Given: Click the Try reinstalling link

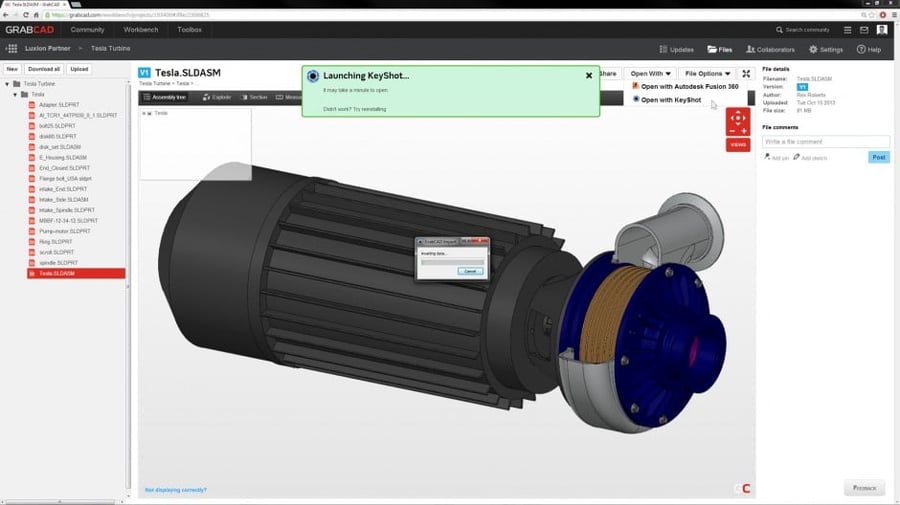Looking at the screenshot, I should coord(370,109).
